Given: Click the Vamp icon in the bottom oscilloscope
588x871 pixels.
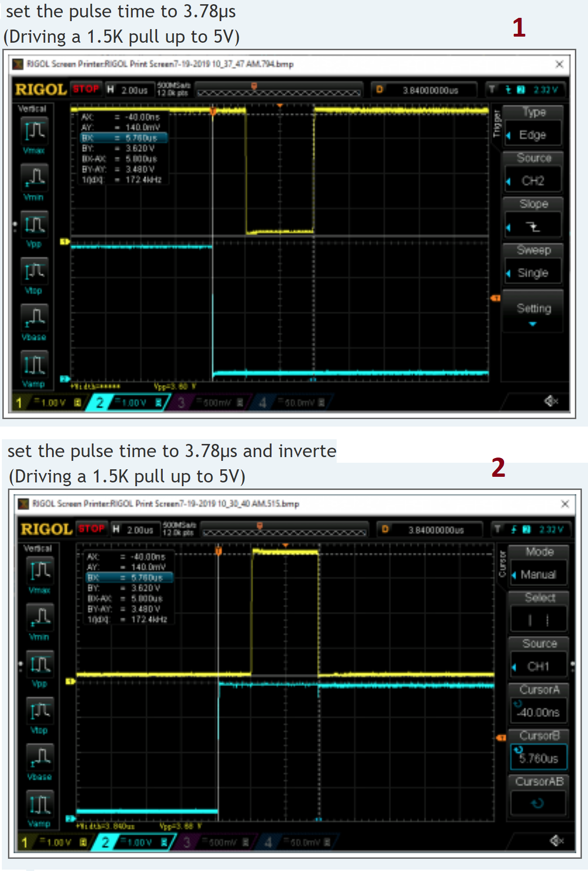Looking at the screenshot, I should pos(40,804).
